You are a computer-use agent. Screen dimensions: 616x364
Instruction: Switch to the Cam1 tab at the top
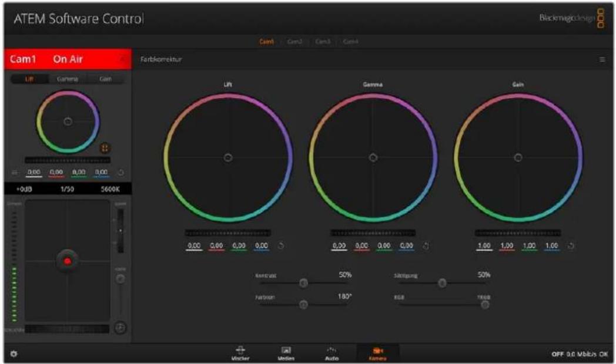pos(266,42)
